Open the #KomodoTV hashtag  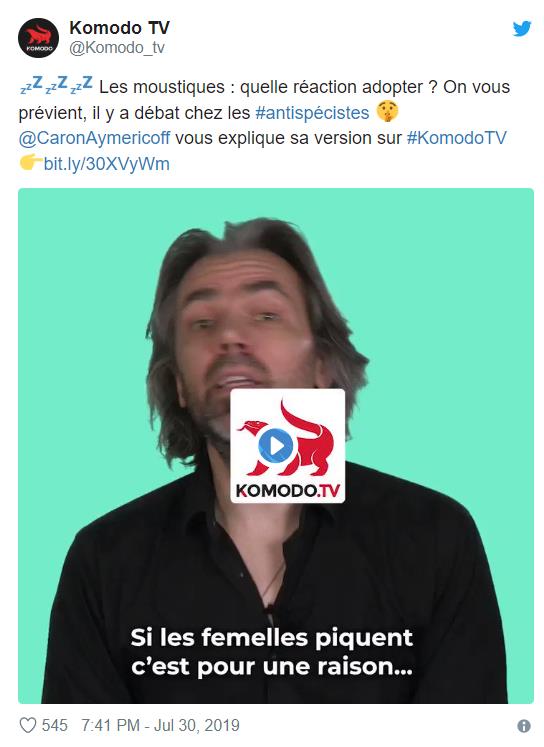click(456, 138)
